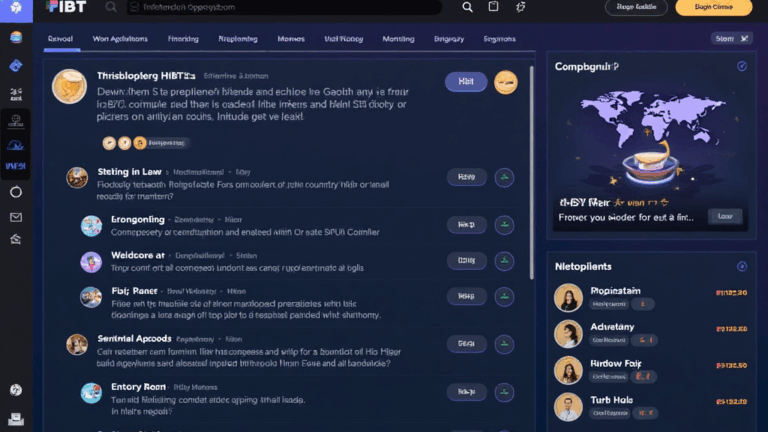Switch to the 'Finoding' tab
768x432 pixels.
click(x=183, y=39)
